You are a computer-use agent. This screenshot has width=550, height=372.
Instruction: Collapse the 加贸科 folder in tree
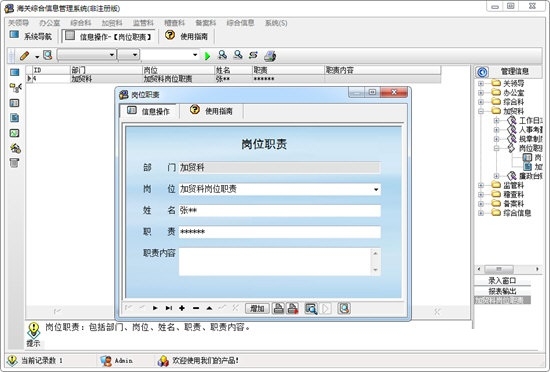tap(481, 111)
